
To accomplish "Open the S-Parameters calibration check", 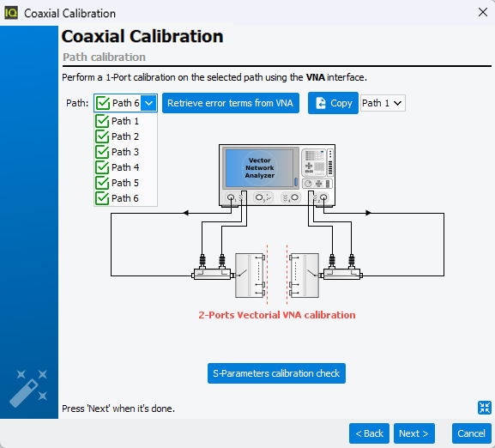I will click(276, 373).
